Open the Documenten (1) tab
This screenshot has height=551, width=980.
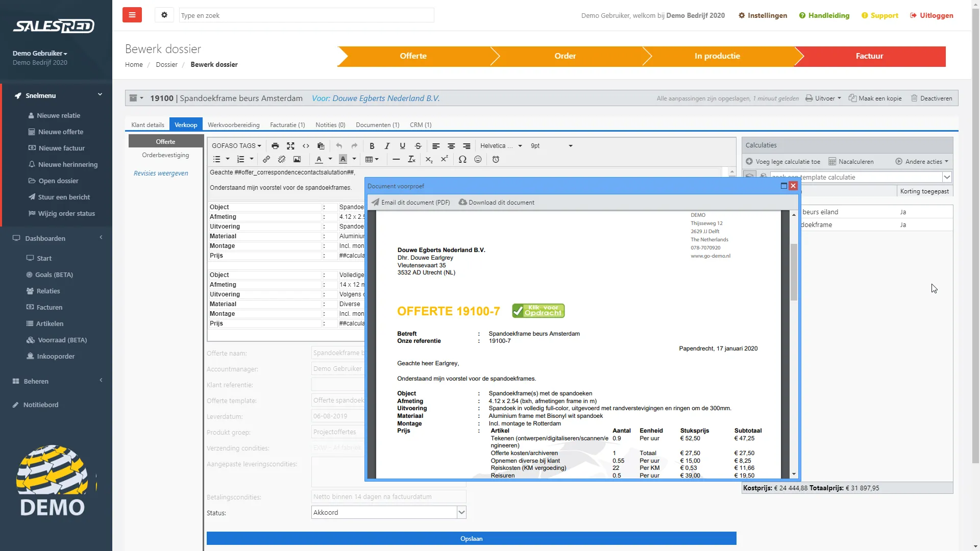[x=378, y=125]
